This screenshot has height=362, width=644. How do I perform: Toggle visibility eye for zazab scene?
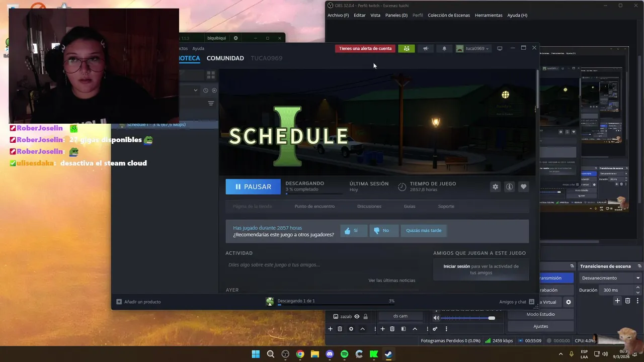(x=357, y=317)
